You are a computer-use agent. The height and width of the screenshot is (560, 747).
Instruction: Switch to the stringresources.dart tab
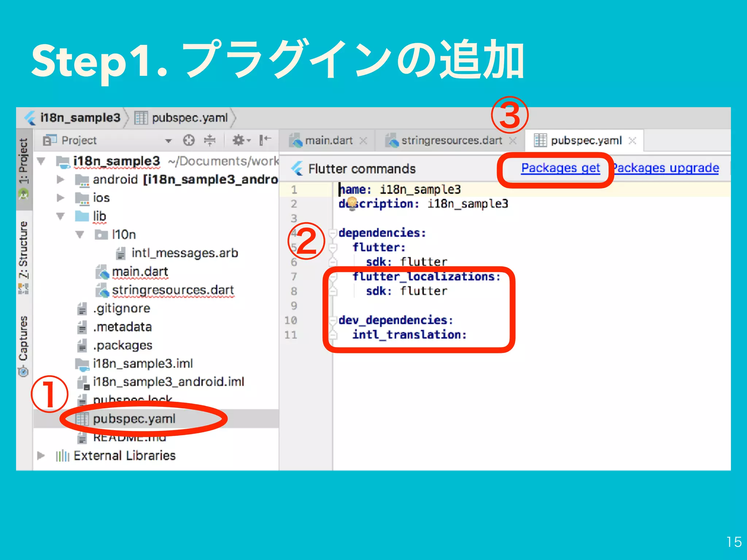[451, 141]
